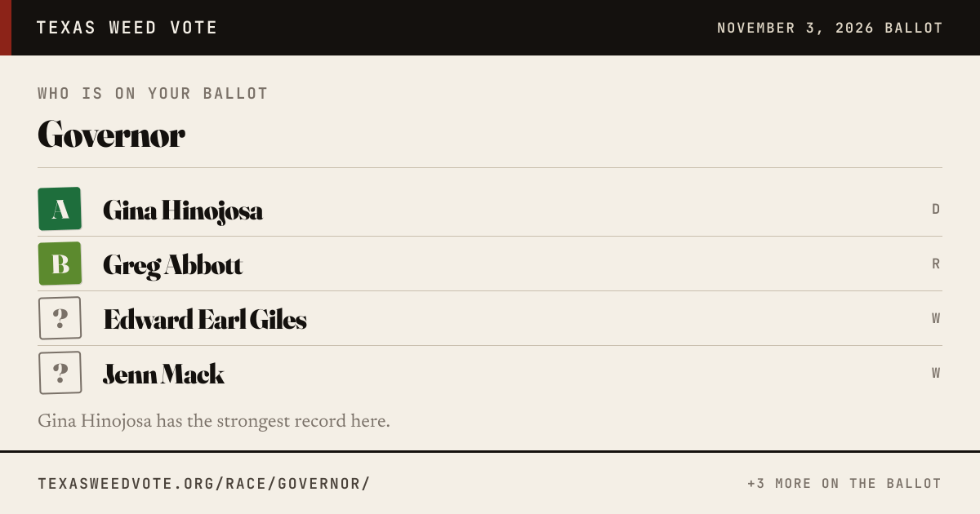The image size is (980, 514).
Task: Click the question mark badge beside Edward Earl Giles
Action: point(60,318)
